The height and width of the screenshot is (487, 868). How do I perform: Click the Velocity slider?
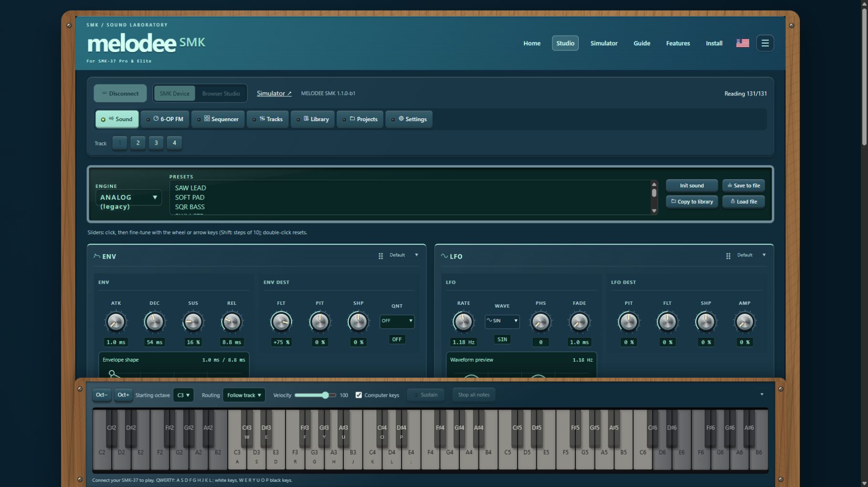coord(315,395)
